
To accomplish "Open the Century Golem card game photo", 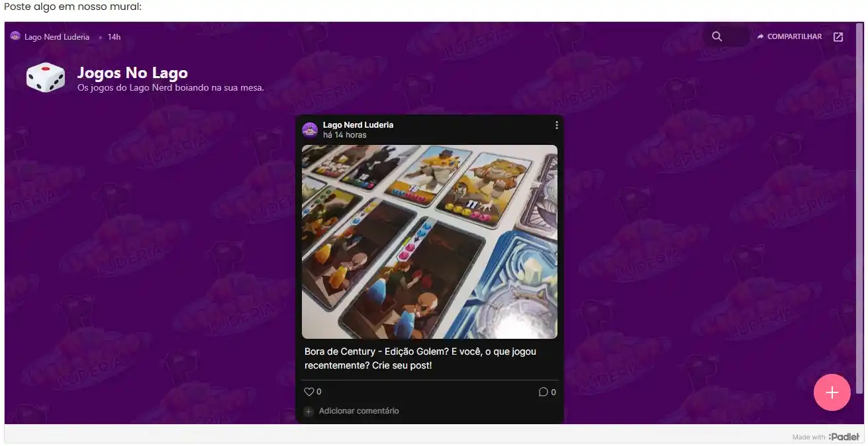I will click(430, 242).
